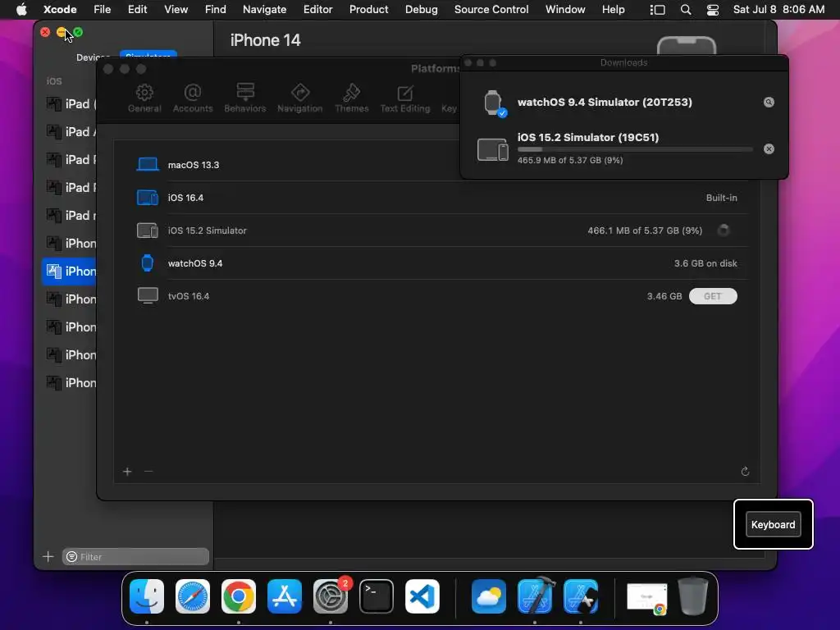The width and height of the screenshot is (840, 630).
Task: Launch Safari from the Dock
Action: click(x=193, y=596)
